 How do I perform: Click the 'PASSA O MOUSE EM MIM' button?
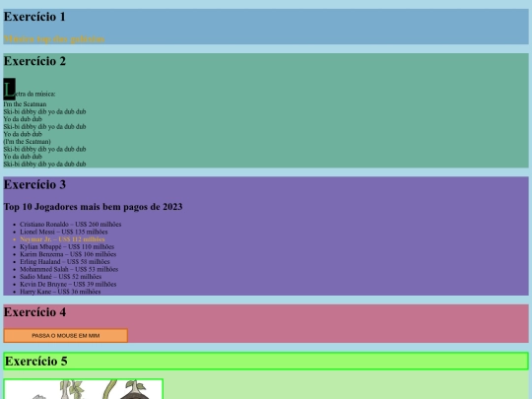tap(66, 336)
